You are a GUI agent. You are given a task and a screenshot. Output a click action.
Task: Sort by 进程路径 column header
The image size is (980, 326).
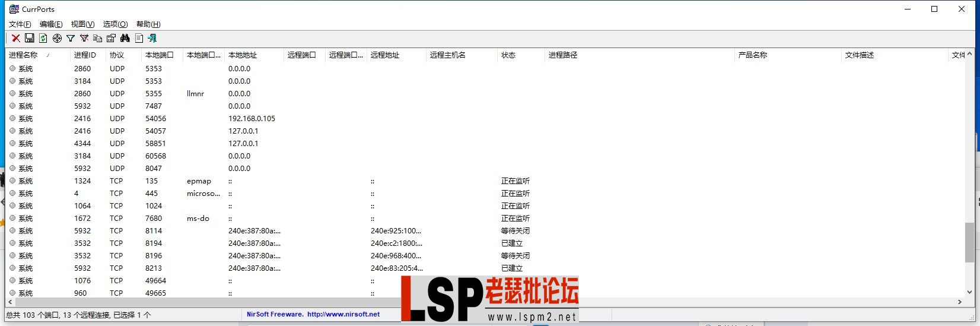[x=639, y=55]
